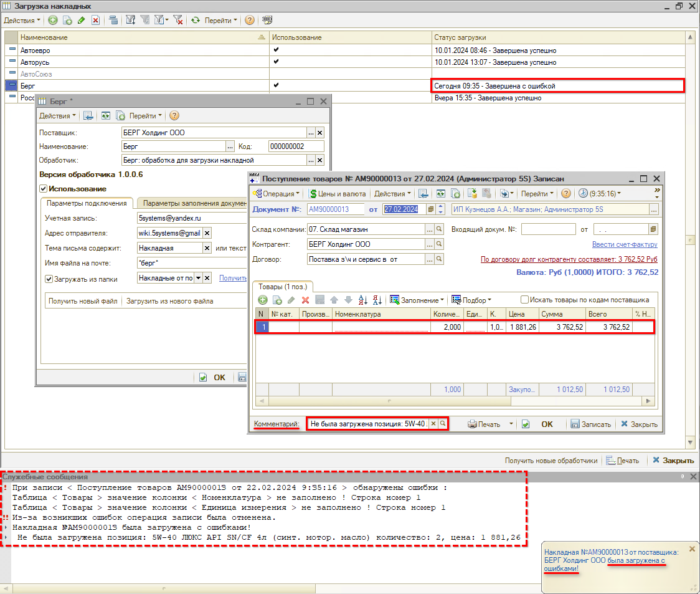Move row up arrow in Товары toolbar

[334, 300]
